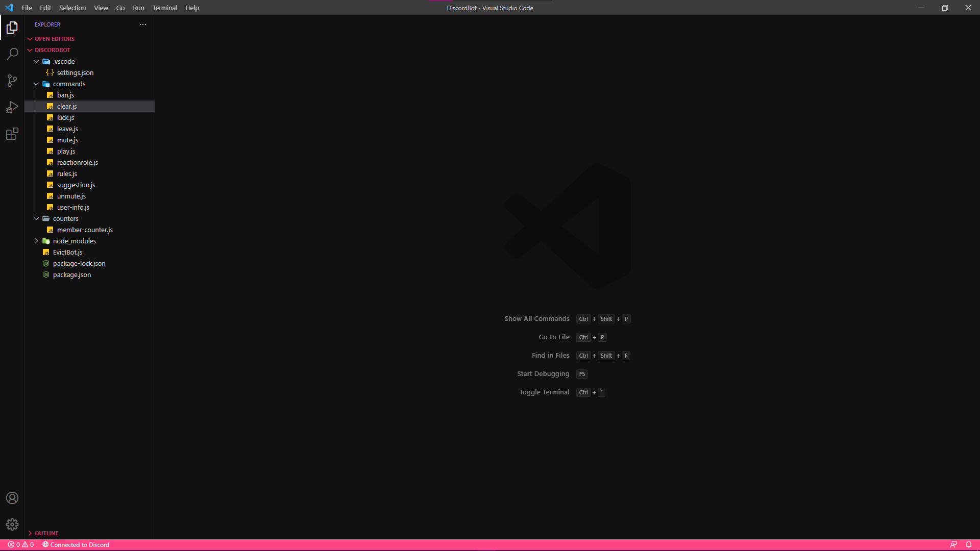Expand the node_modules folder
Viewport: 980px width, 551px height.
[x=37, y=241]
